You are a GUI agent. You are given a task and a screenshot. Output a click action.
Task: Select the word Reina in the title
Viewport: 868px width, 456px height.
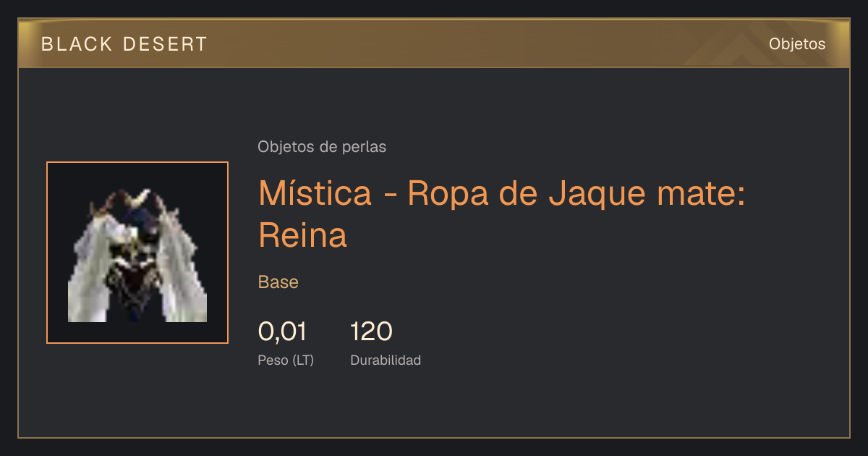point(302,235)
